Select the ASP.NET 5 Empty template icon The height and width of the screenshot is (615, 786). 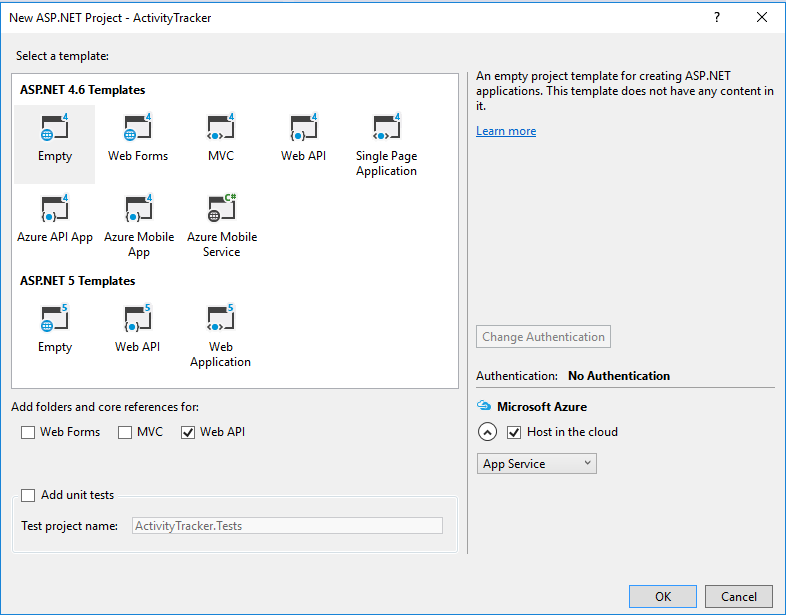[x=54, y=318]
